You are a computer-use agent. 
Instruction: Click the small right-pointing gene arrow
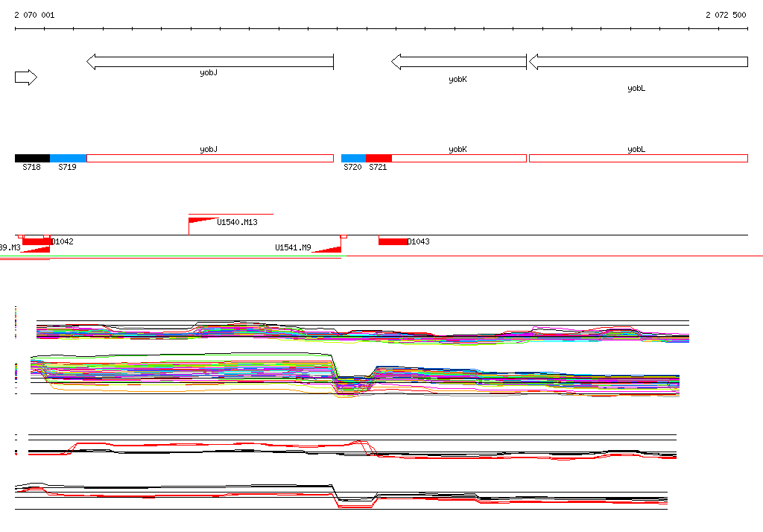pos(26,77)
